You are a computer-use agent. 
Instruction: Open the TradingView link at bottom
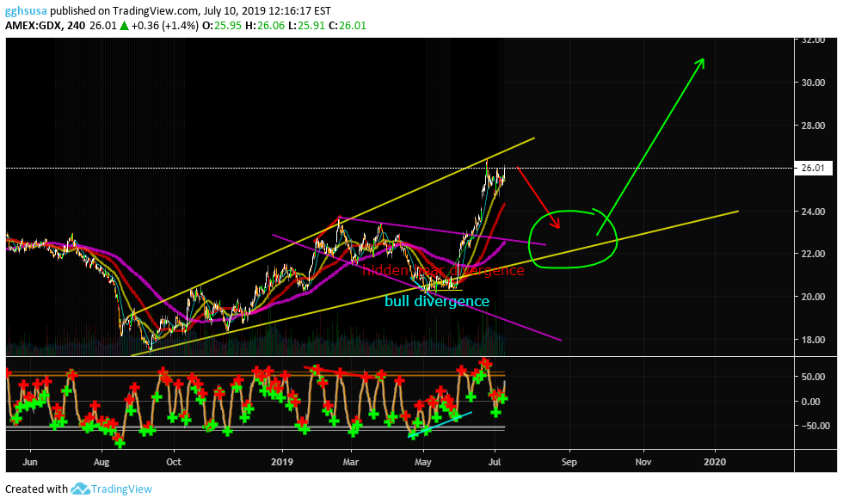[121, 489]
